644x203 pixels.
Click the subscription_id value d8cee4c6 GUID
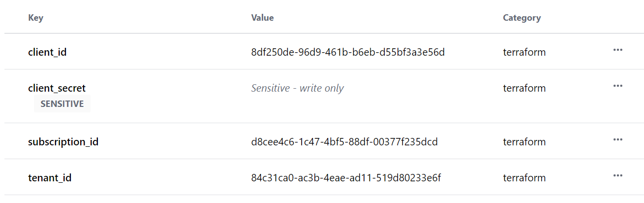344,142
